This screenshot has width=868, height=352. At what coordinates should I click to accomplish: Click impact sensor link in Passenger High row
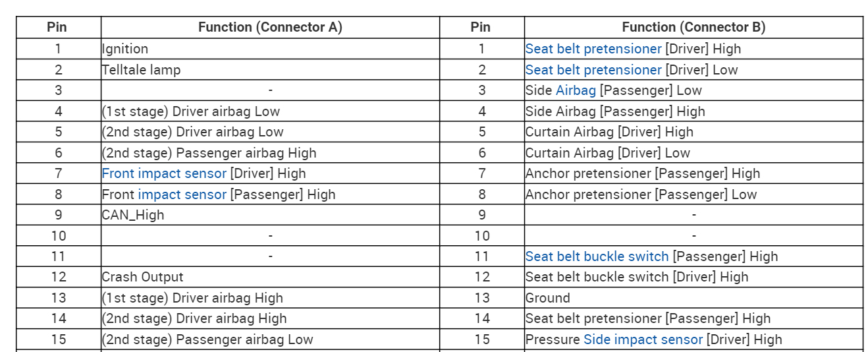182,194
